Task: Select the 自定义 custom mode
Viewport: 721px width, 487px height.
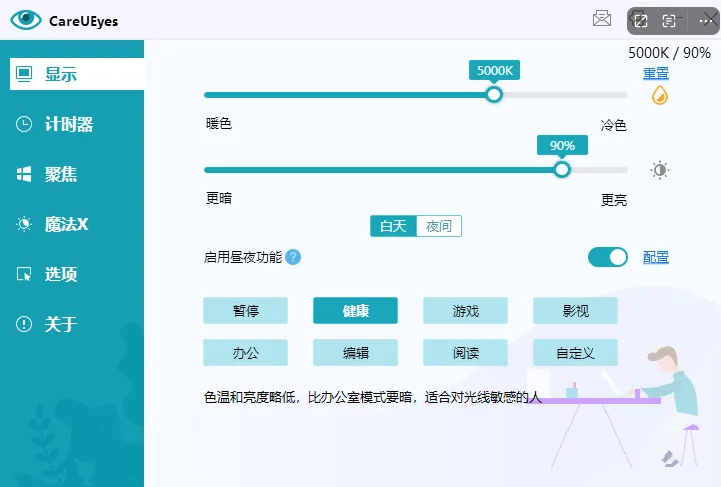Action: point(575,353)
